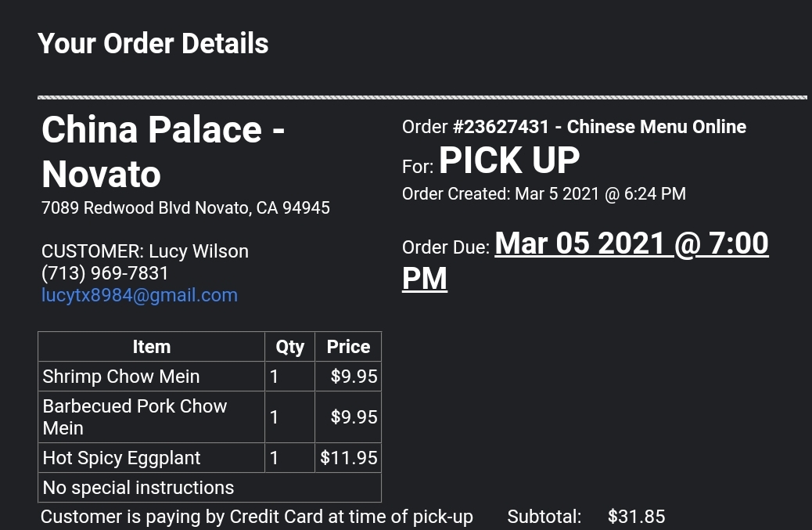Select the customer name Lucy Wilson
The width and height of the screenshot is (812, 530).
click(199, 251)
